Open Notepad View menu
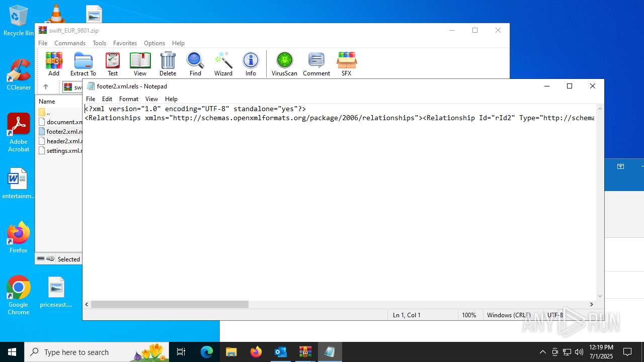This screenshot has width=644, height=362. [151, 99]
